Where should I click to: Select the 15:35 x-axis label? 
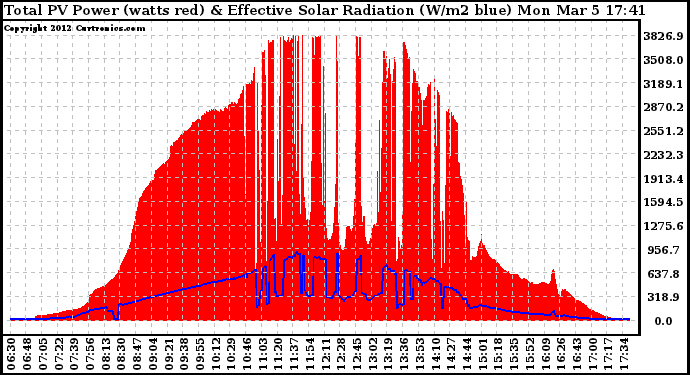tap(514, 354)
